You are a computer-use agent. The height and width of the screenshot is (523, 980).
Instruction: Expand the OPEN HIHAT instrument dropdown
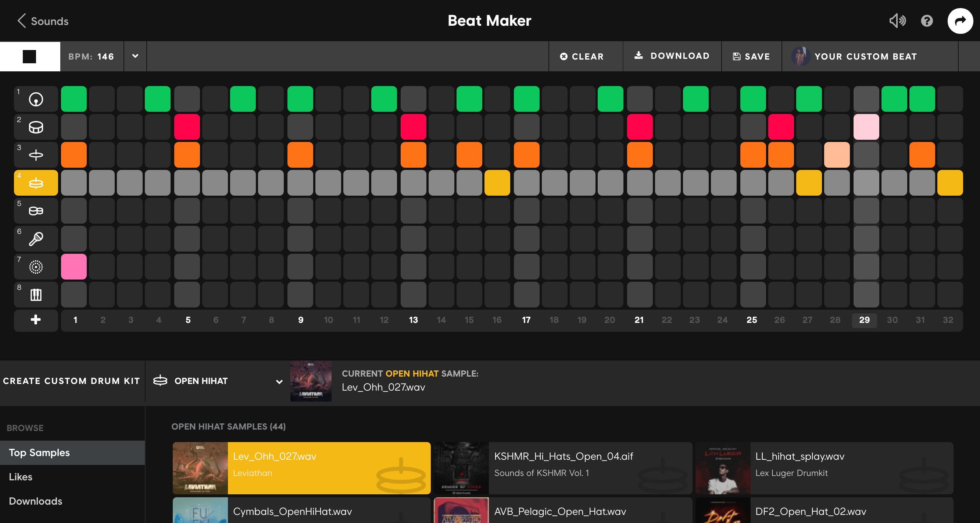tap(279, 381)
